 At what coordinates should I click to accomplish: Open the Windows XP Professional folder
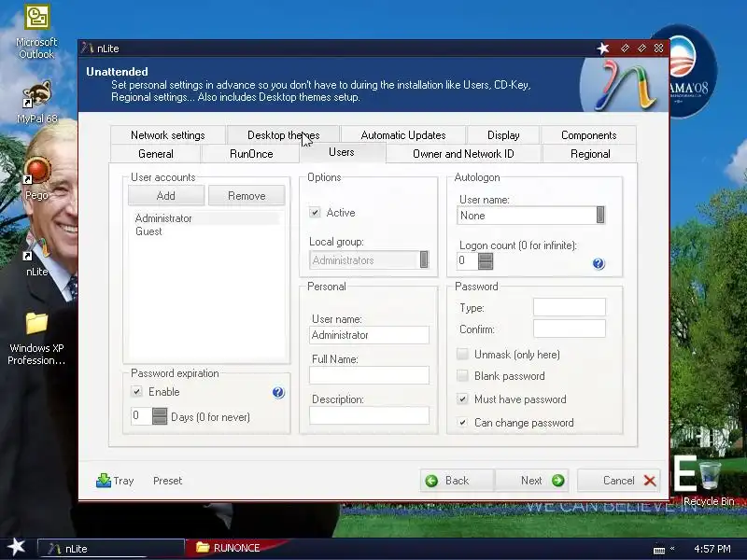[x=36, y=339]
